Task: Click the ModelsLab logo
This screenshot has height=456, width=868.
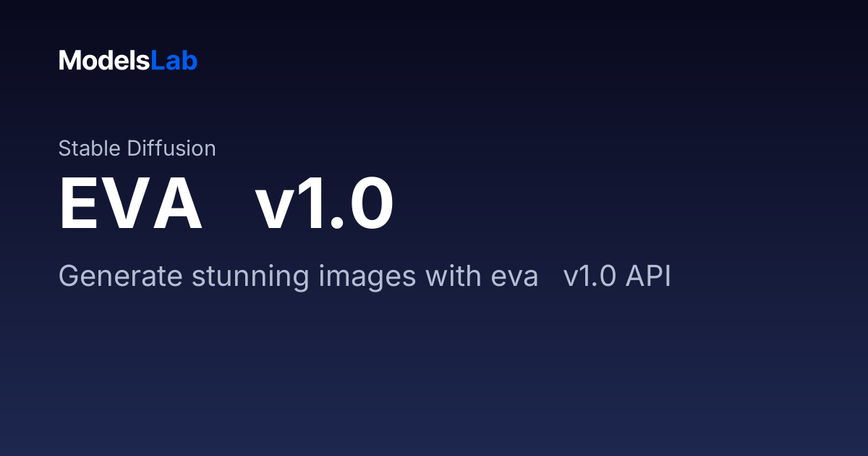Action: coord(128,61)
